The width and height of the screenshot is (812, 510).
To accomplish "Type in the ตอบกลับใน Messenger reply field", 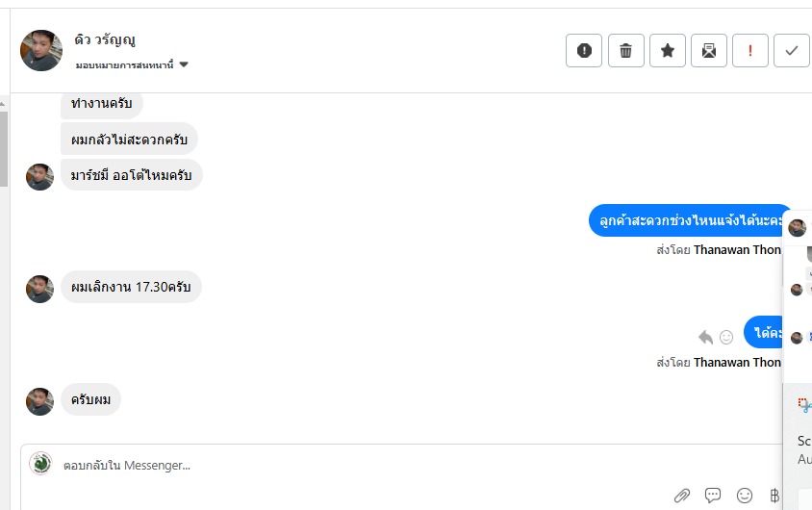I will click(x=385, y=466).
